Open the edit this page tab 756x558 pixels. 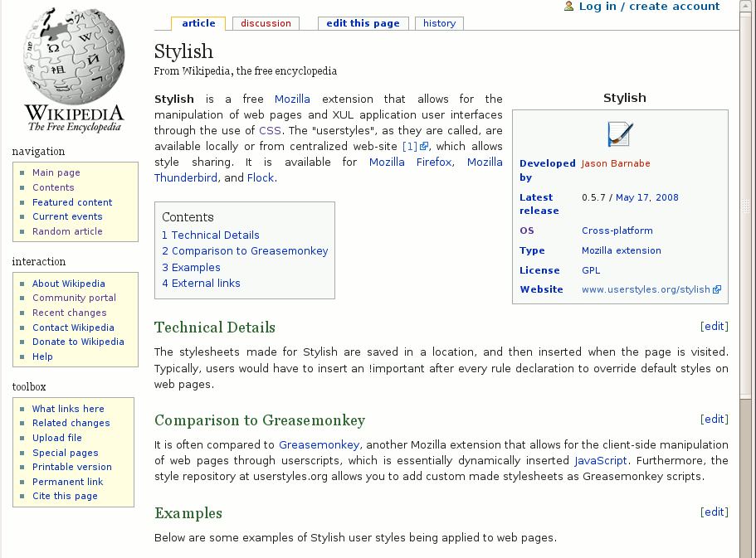tap(363, 23)
